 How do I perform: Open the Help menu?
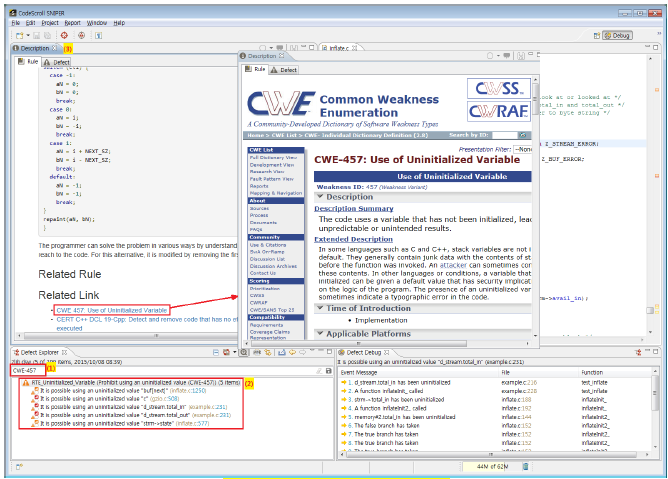point(119,23)
